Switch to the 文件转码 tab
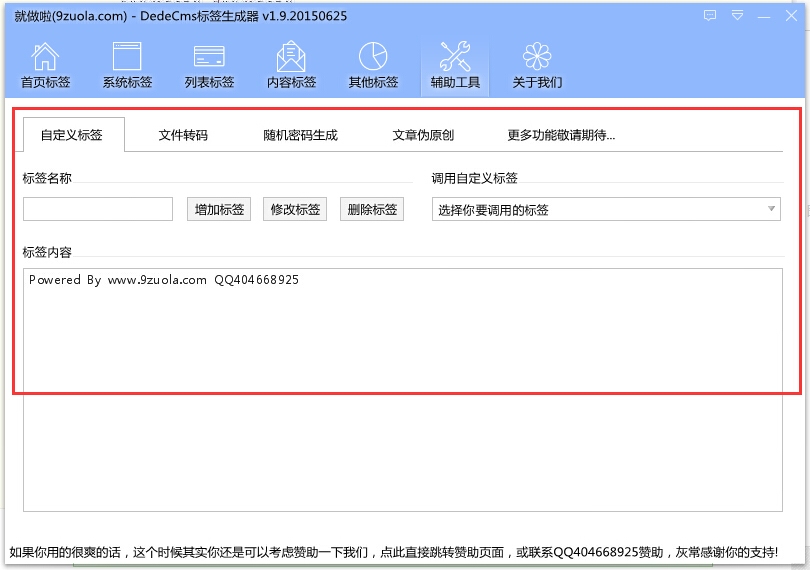810x570 pixels. pyautogui.click(x=183, y=135)
